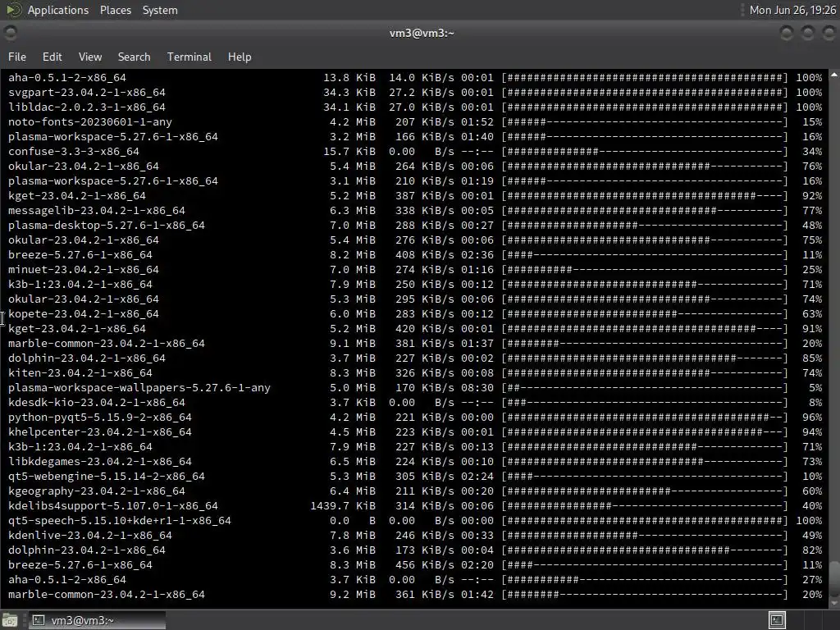Click the khelpcenter-23.04.2-1-x86_64 package name
The image size is (840, 630).
click(x=99, y=431)
